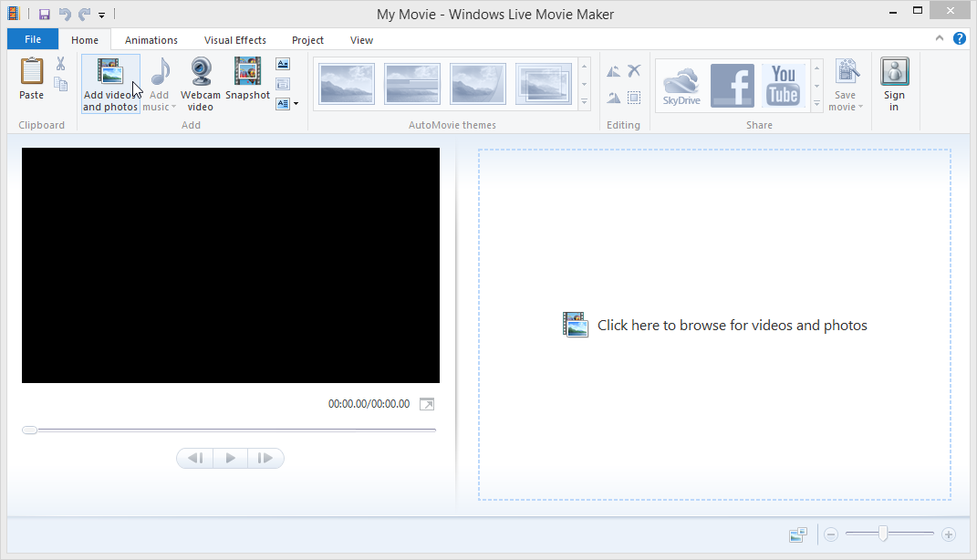Publish the movie to SkyDrive
977x560 pixels.
point(681,85)
